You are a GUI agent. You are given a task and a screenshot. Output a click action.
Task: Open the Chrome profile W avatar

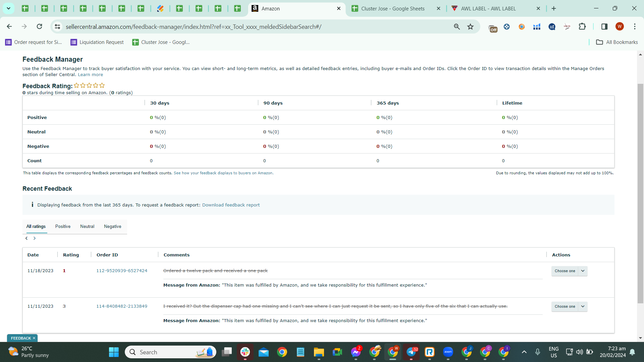620,26
